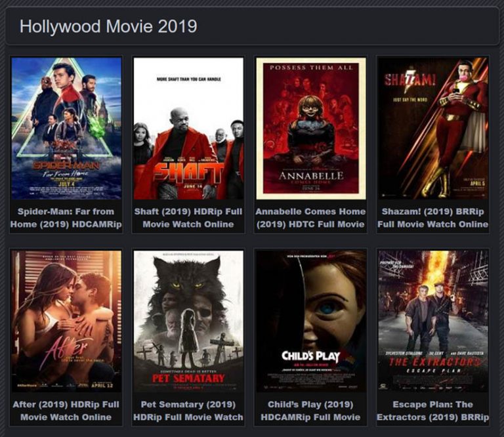Open the Shaft movie poster
This screenshot has width=504, height=437.
(188, 129)
